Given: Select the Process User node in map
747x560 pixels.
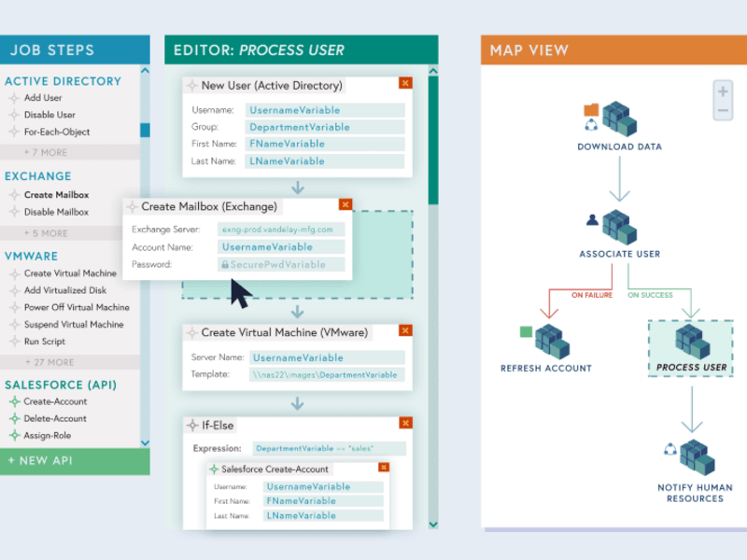Looking at the screenshot, I should click(x=691, y=348).
